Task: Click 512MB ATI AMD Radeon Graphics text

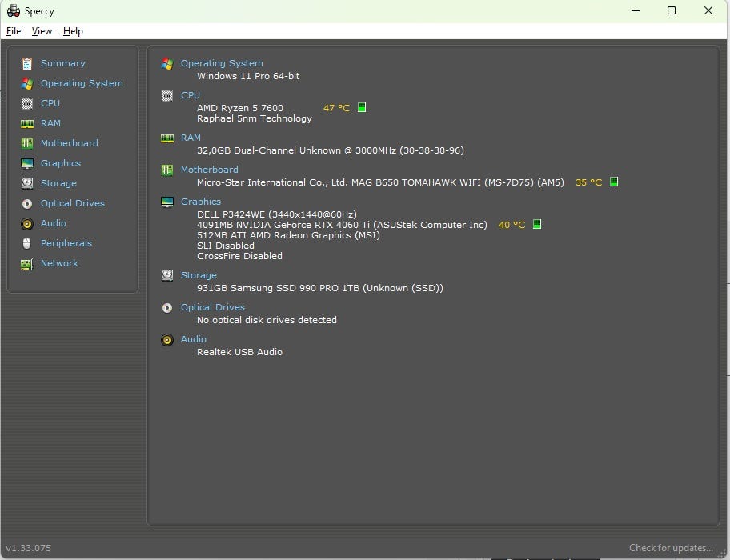Action: click(289, 235)
